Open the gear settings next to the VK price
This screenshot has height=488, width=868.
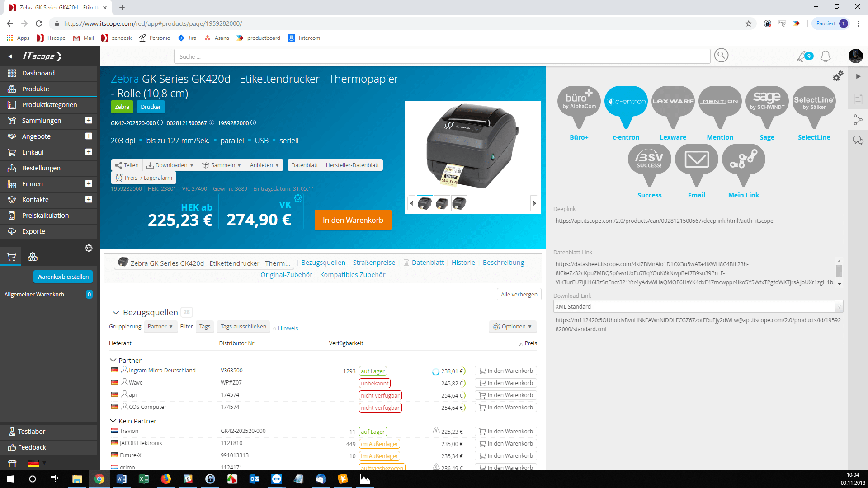[x=298, y=198]
